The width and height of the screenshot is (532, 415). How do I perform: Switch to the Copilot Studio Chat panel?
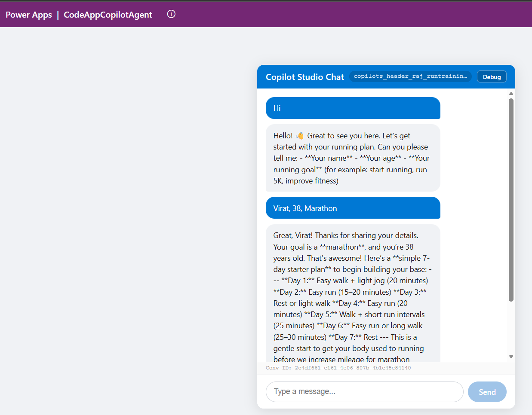(304, 77)
